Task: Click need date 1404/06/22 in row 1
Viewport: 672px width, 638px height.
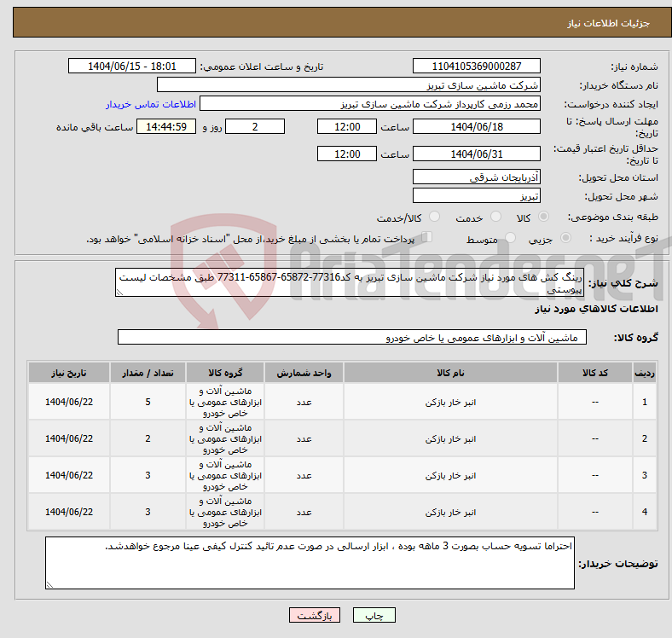Action: 69,402
